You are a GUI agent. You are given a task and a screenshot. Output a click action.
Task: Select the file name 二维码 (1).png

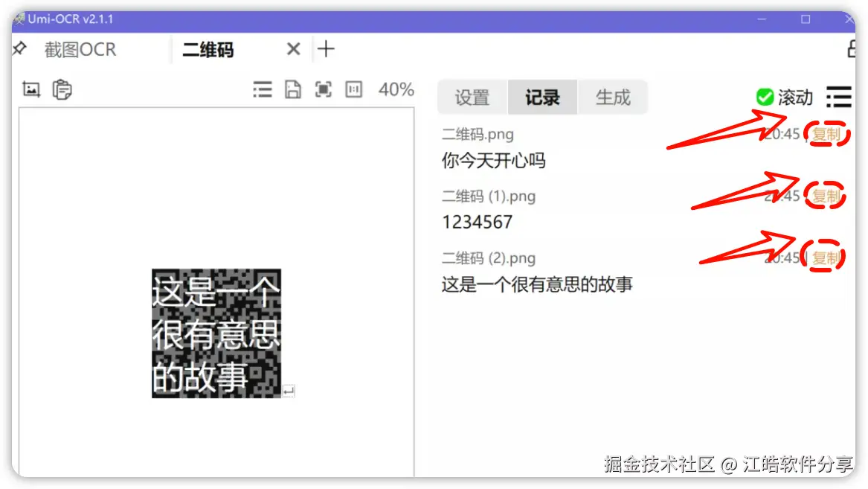coord(489,196)
